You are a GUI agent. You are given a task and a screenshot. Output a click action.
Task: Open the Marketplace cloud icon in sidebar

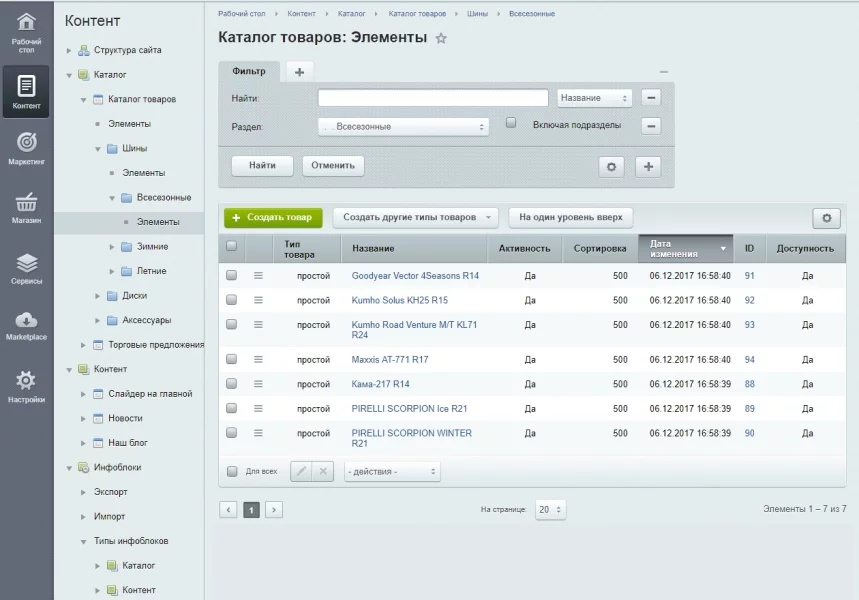[26, 320]
